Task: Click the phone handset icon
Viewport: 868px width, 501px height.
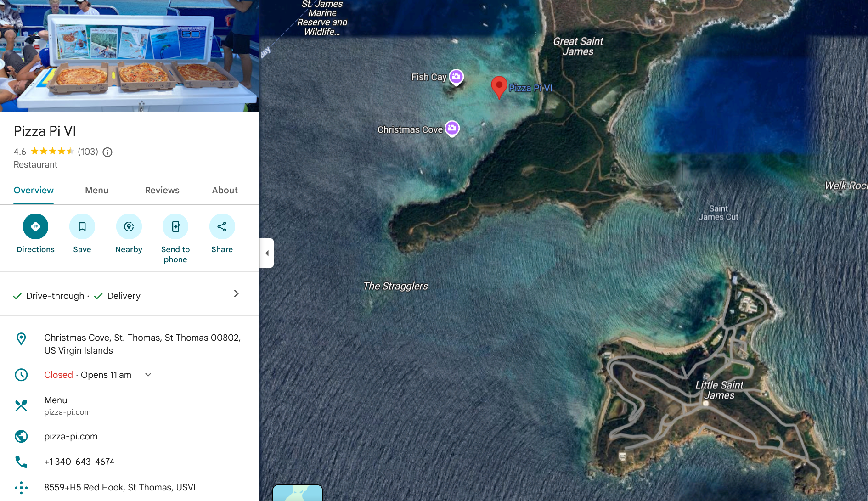Action: pyautogui.click(x=21, y=462)
